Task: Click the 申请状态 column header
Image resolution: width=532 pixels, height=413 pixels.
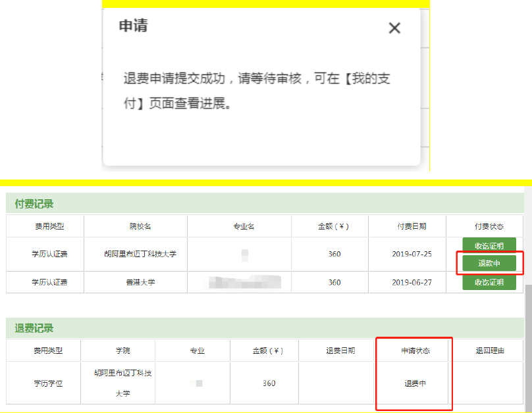Action: pyautogui.click(x=415, y=351)
